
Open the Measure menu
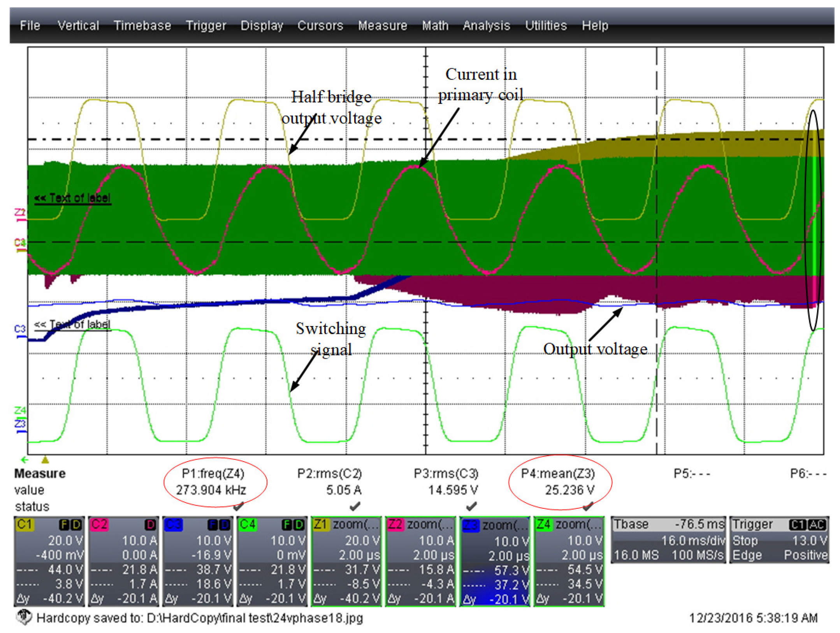point(382,26)
